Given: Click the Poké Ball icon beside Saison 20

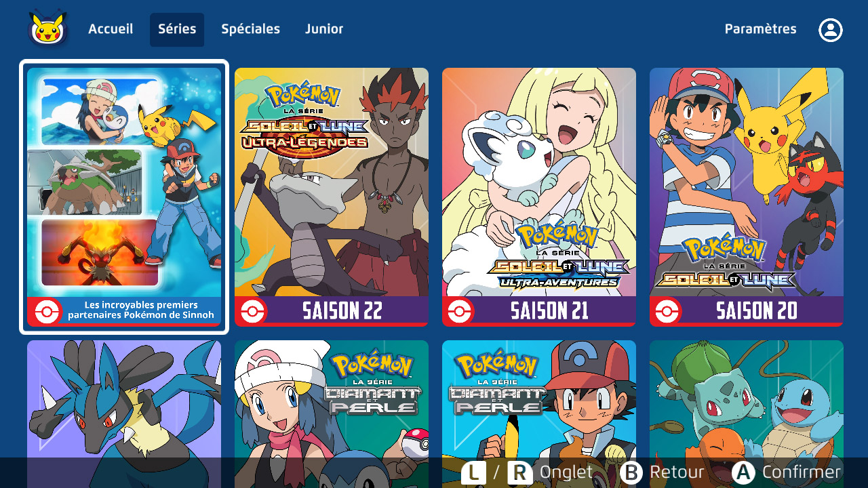Looking at the screenshot, I should tap(667, 311).
